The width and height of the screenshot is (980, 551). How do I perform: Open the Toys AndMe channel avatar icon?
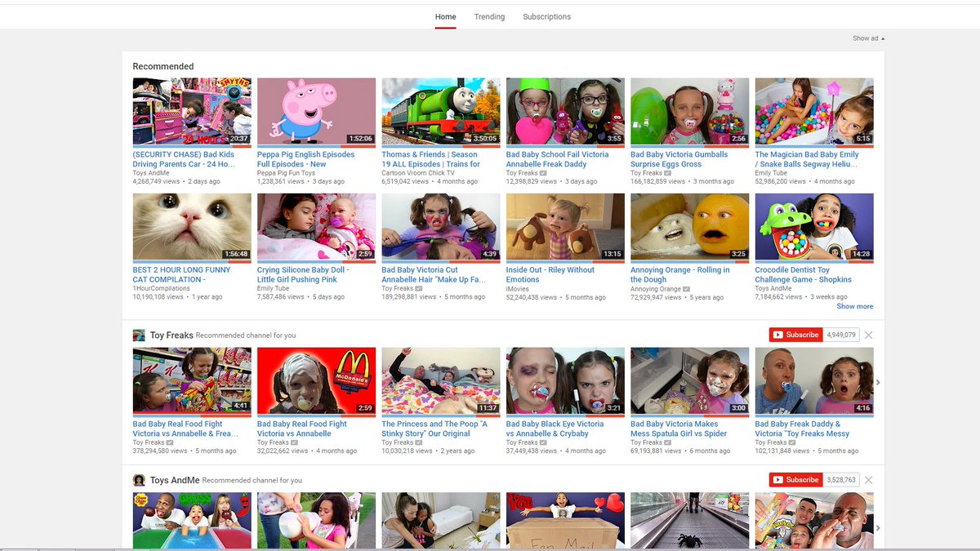[139, 480]
